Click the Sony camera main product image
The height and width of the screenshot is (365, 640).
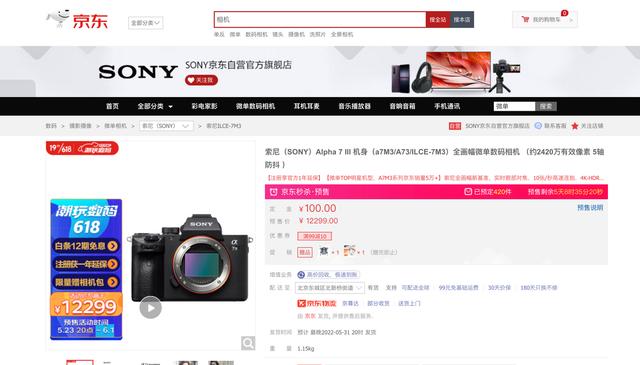[190, 258]
